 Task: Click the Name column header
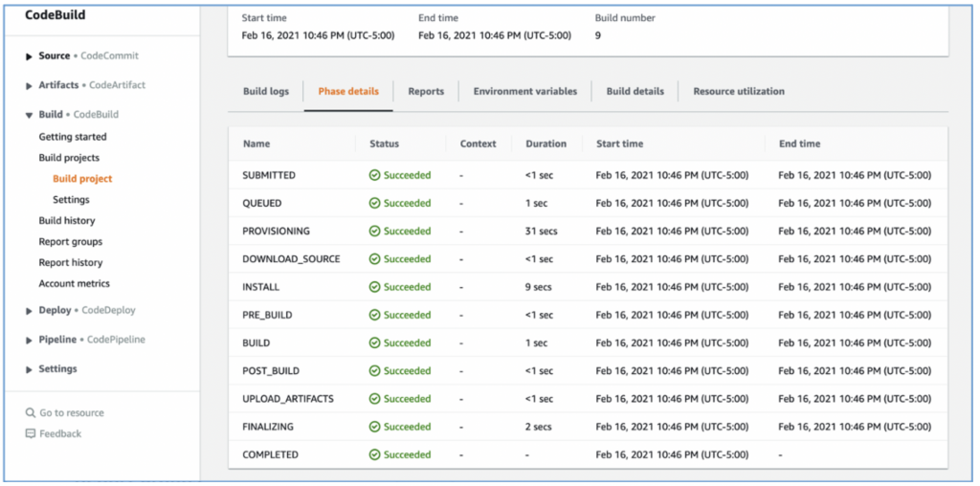(256, 144)
